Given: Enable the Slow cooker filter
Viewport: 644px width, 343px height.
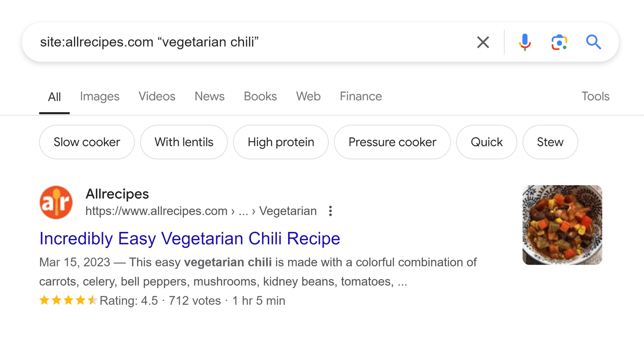Looking at the screenshot, I should (87, 142).
